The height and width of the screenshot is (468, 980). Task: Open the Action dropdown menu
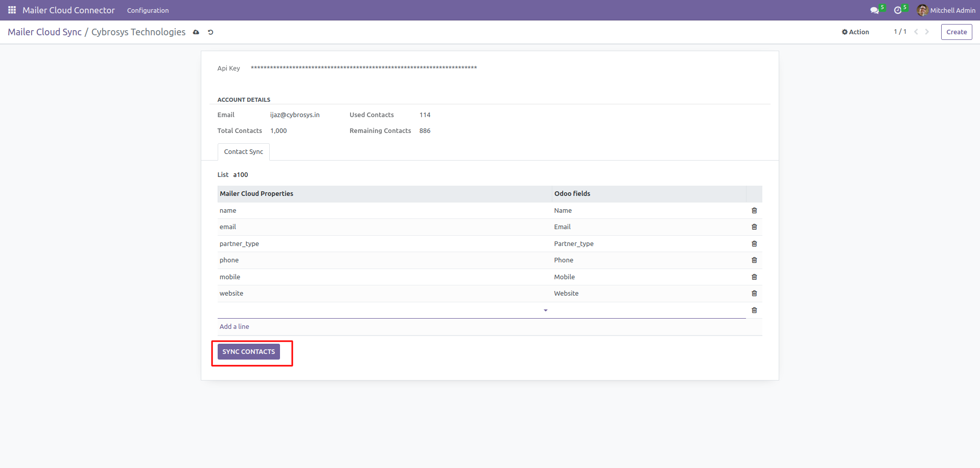point(855,32)
